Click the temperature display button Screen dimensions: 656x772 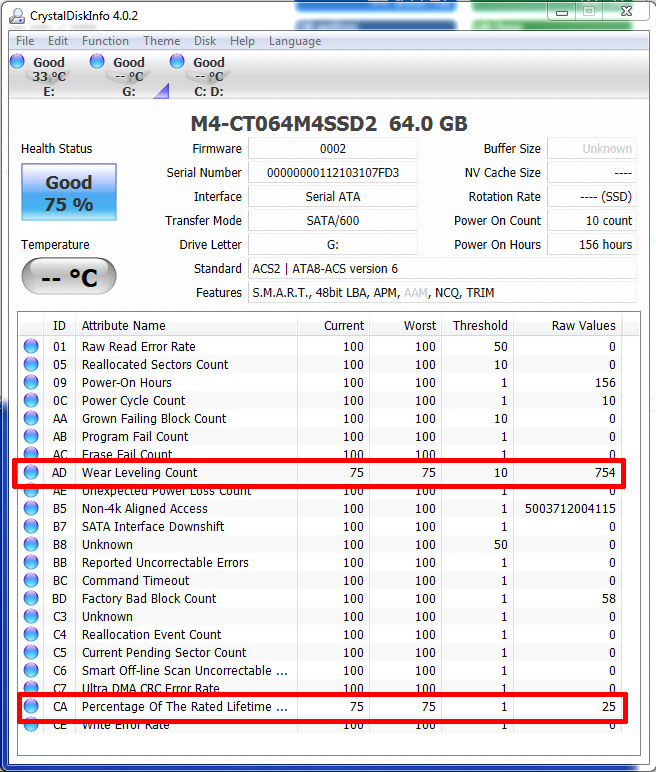69,276
